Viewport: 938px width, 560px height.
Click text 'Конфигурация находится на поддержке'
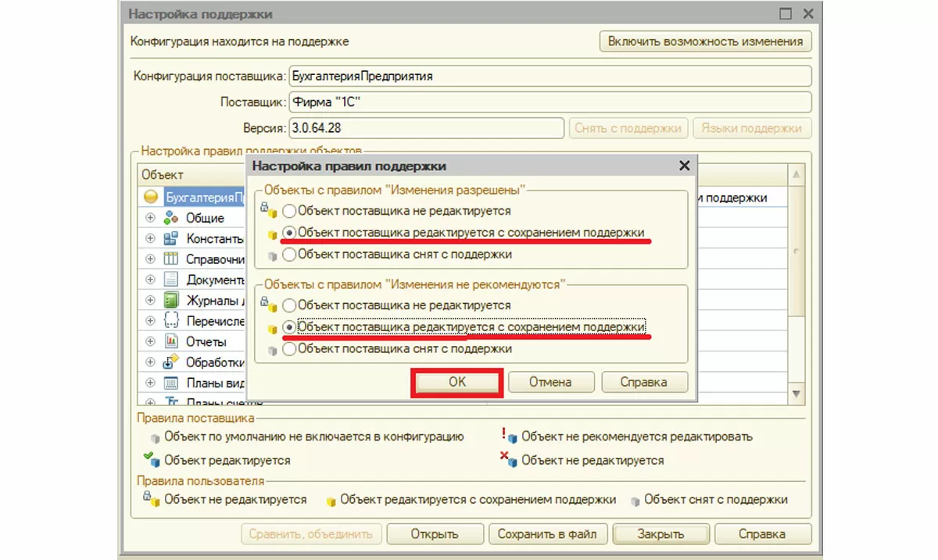point(240,41)
